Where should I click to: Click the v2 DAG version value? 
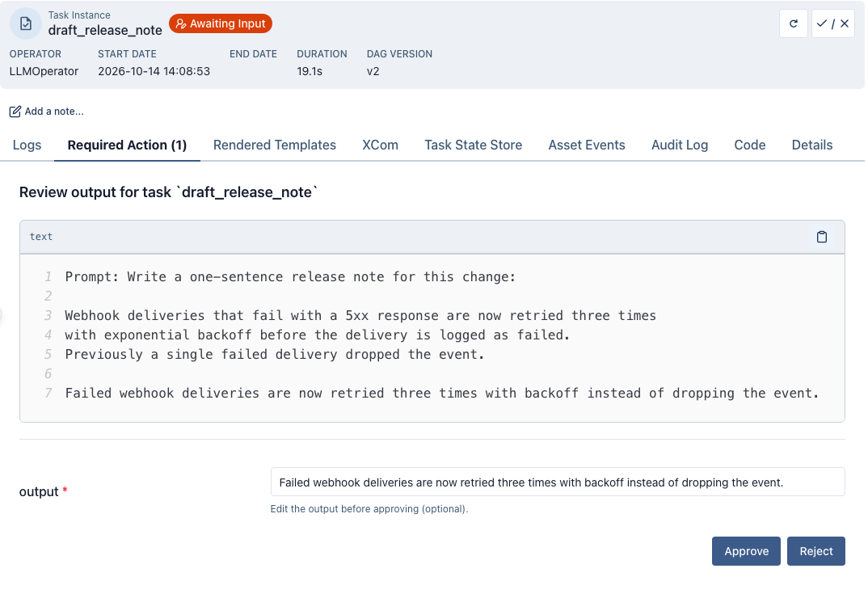tap(373, 71)
